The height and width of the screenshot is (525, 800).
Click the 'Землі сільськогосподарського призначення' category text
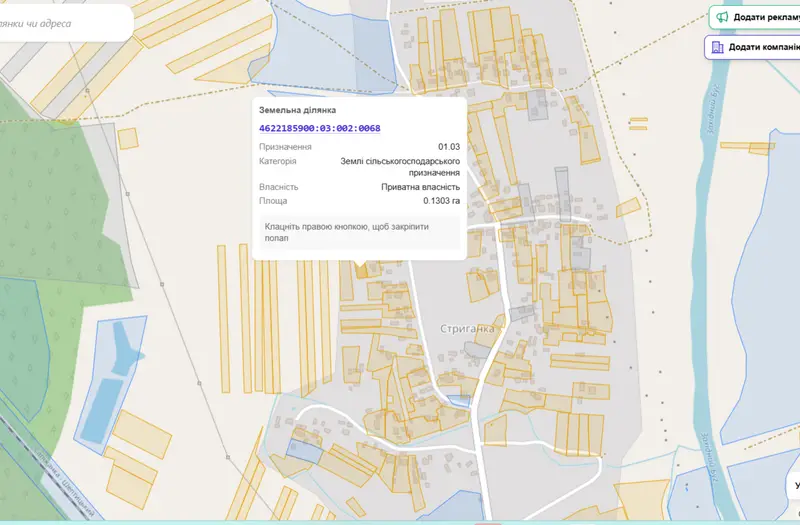(400, 167)
